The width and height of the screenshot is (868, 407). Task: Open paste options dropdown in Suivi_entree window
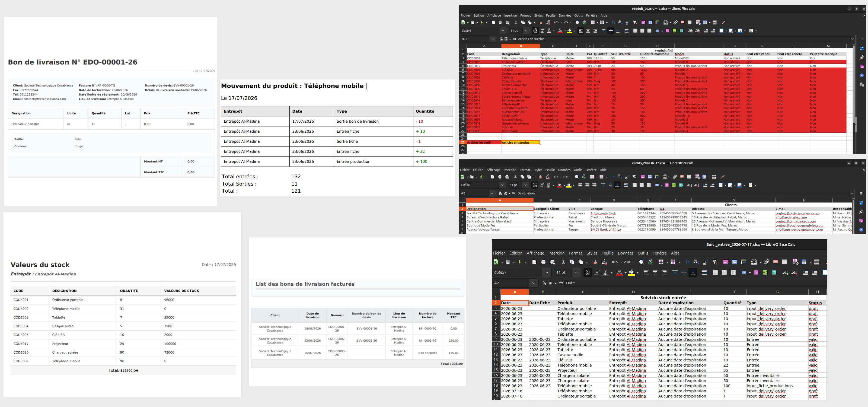click(587, 262)
